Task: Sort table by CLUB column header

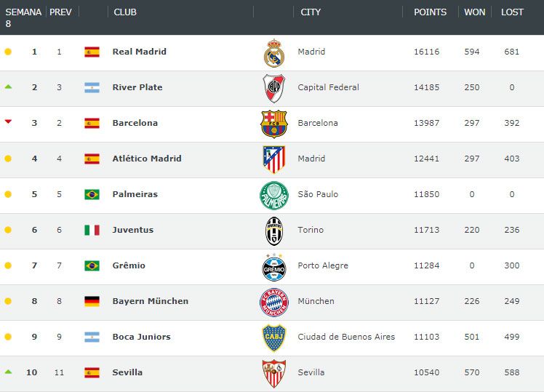Action: pos(125,12)
